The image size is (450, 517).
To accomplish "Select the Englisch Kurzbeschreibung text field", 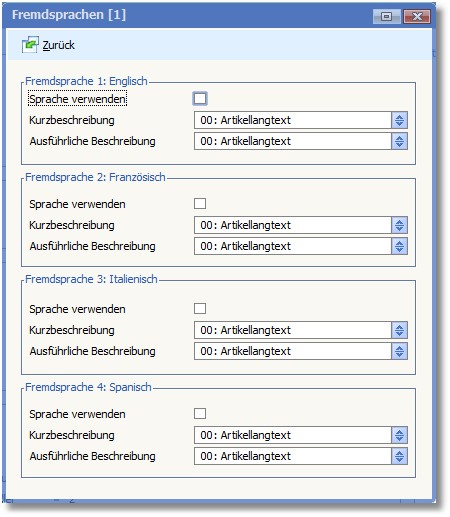I will (x=293, y=120).
